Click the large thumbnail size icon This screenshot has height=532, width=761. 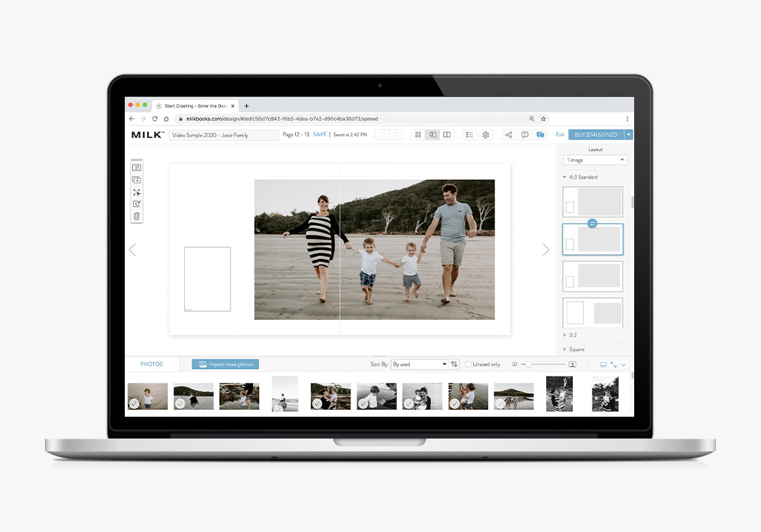(573, 364)
